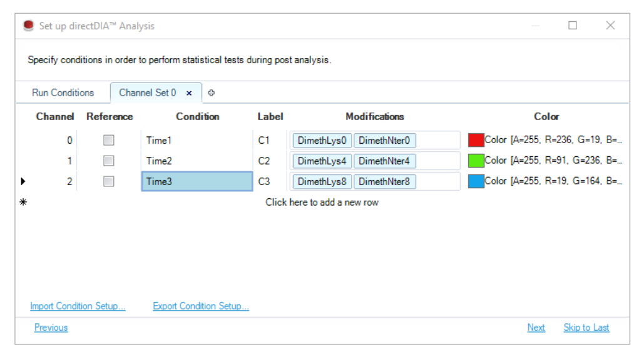Maximize the directDIA Analysis window
The height and width of the screenshot is (357, 644).
(573, 26)
